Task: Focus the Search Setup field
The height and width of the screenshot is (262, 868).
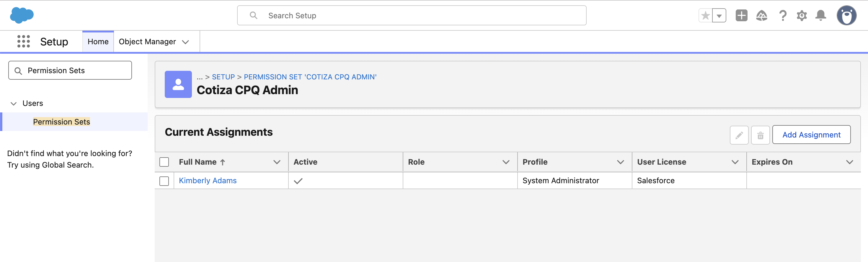Action: point(412,16)
